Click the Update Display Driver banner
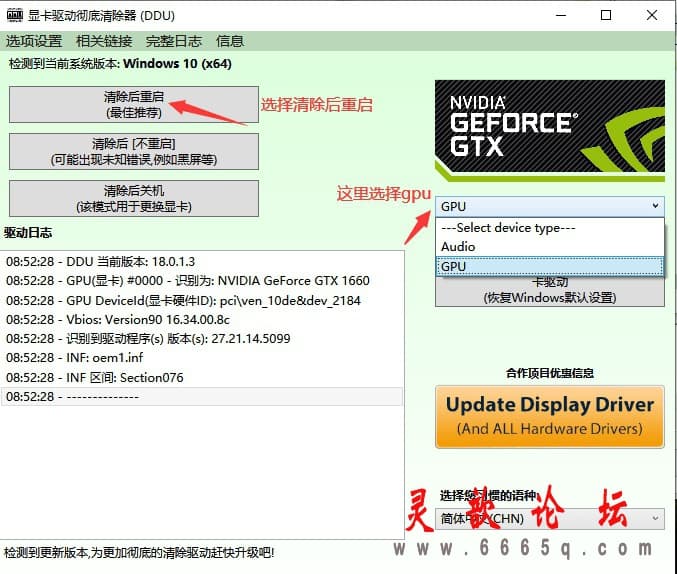 pos(550,417)
